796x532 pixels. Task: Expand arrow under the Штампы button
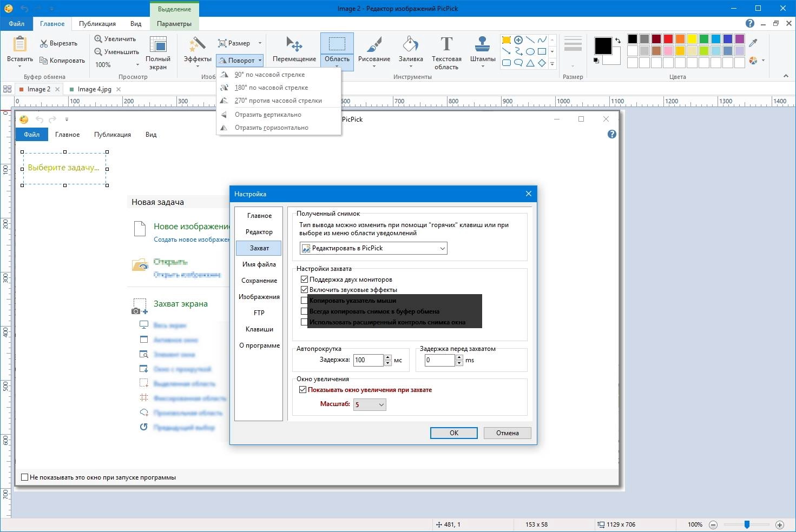tap(483, 67)
